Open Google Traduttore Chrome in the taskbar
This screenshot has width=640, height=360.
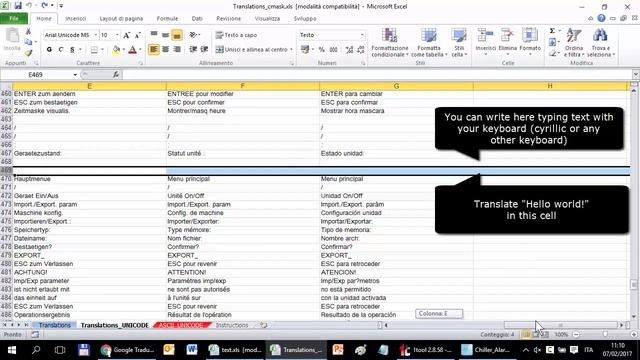tap(127, 350)
